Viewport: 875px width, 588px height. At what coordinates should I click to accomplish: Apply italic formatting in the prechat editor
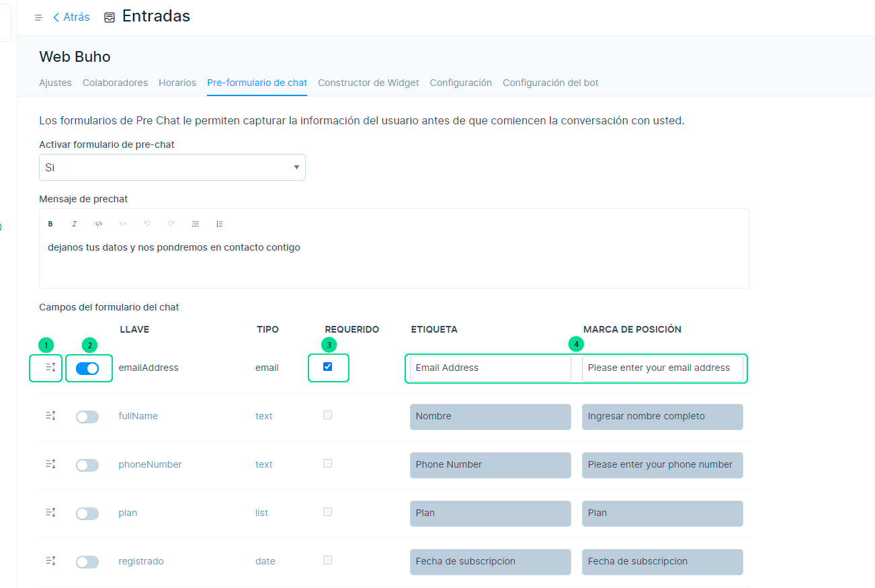[75, 224]
